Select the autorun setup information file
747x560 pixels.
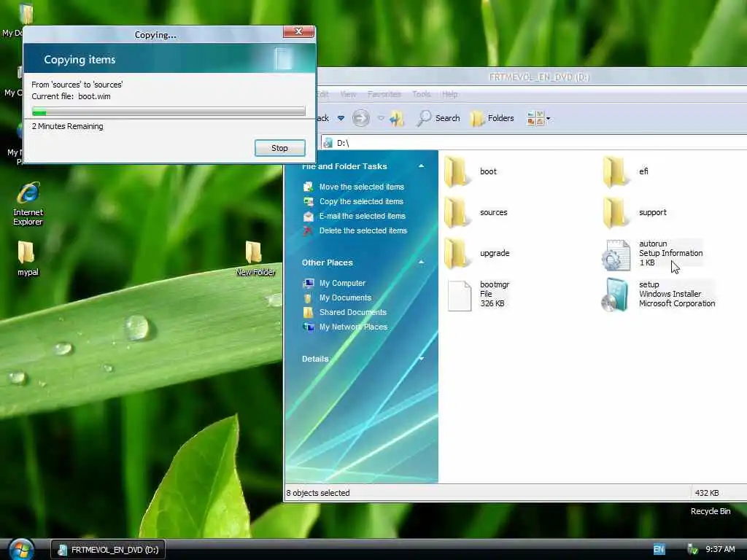[653, 253]
